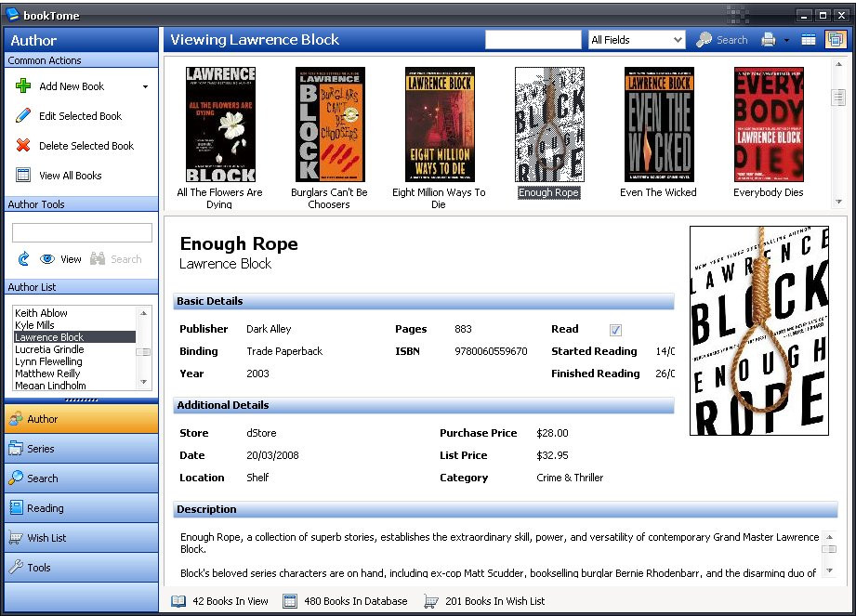Open the Wish List navigation tab
Screen dimensions: 856x616
click(x=82, y=537)
